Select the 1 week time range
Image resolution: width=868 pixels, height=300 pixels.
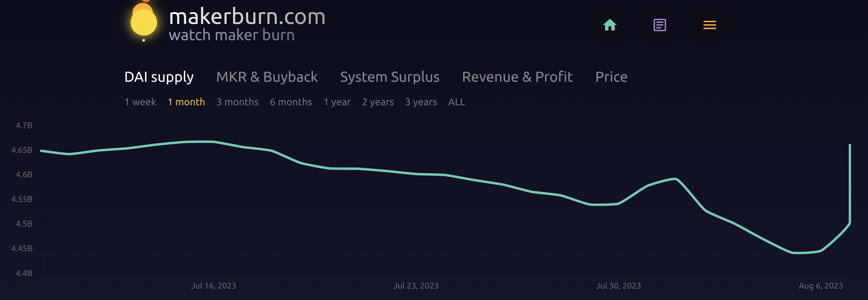[140, 102]
